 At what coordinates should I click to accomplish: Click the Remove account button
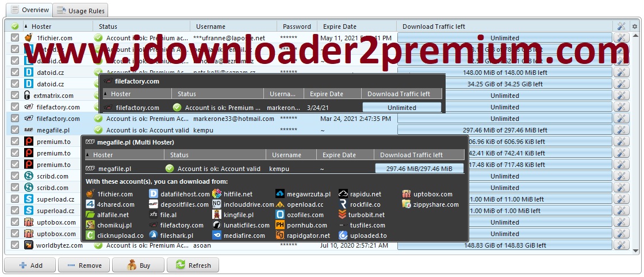pyautogui.click(x=84, y=265)
